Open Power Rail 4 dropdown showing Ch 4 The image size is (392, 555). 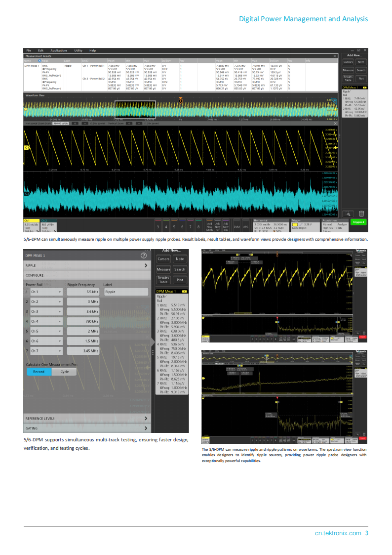coord(46,321)
